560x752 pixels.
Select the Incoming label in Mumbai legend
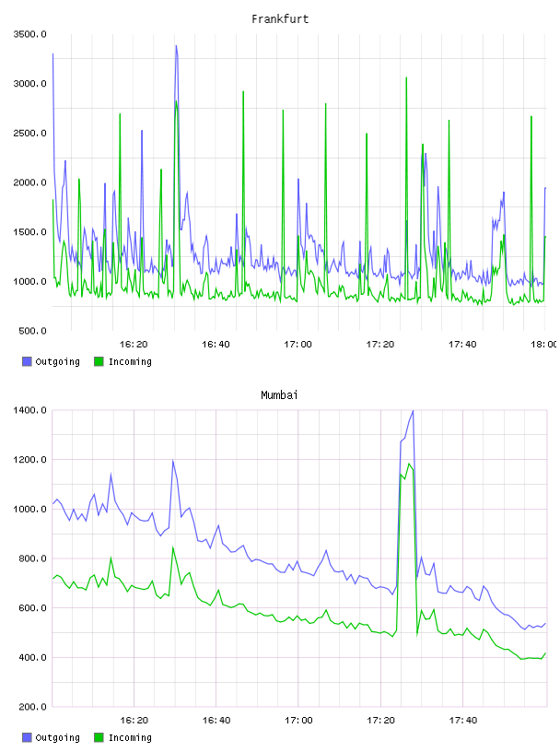[130, 738]
